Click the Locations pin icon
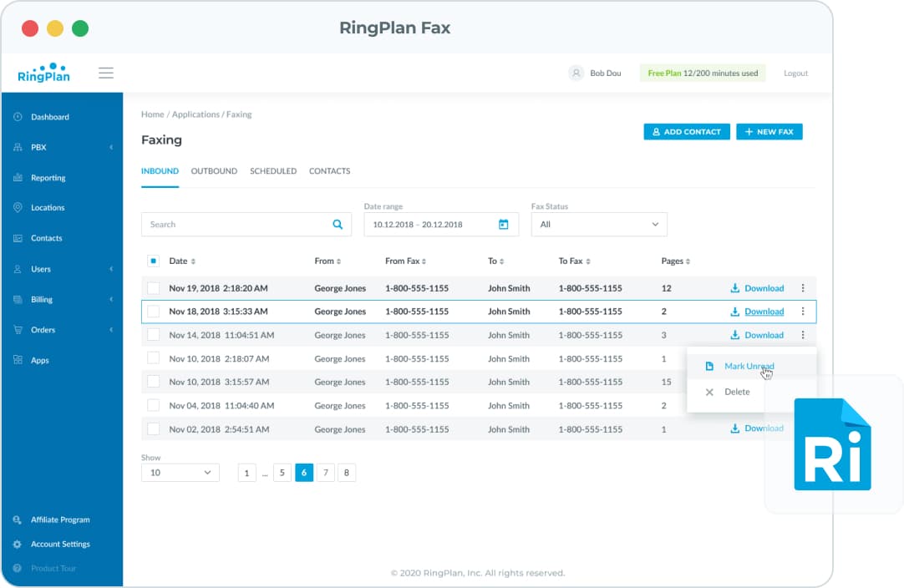904x588 pixels. [18, 207]
